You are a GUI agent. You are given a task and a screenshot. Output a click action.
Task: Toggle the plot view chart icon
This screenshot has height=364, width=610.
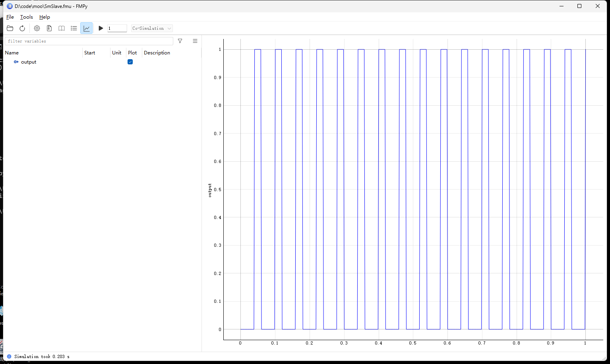pos(86,28)
